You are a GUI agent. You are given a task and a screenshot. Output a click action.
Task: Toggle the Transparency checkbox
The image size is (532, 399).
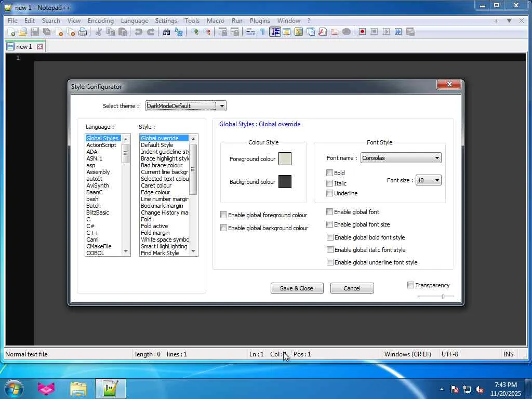tap(410, 285)
